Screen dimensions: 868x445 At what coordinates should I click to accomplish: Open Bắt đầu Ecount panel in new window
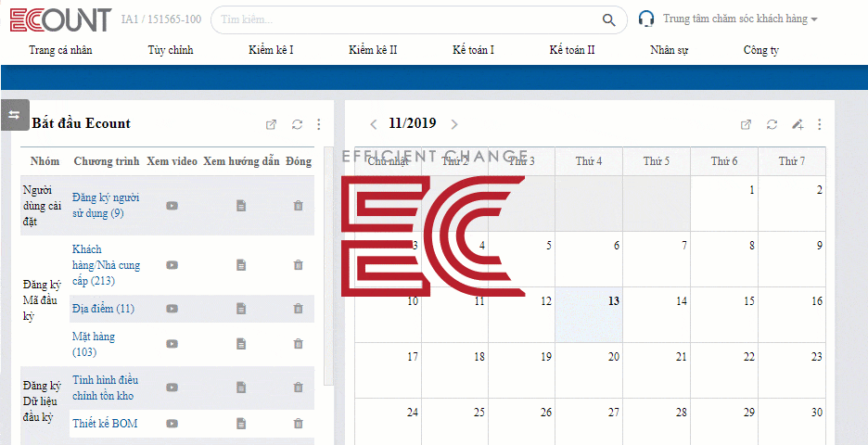click(271, 124)
